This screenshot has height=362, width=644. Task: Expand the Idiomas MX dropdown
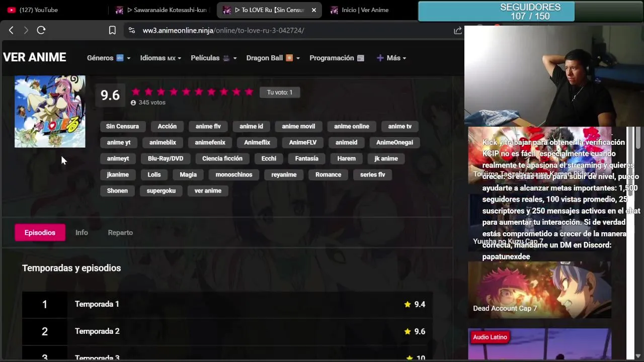160,58
